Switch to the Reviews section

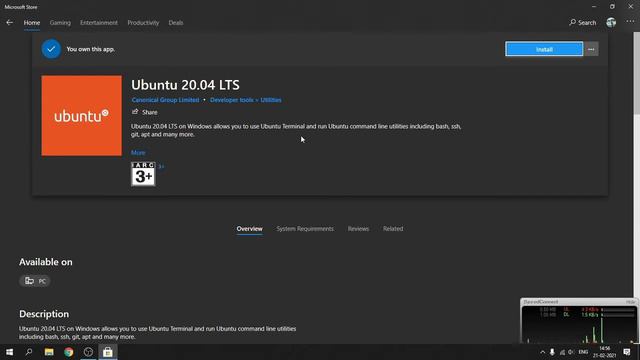click(x=358, y=229)
